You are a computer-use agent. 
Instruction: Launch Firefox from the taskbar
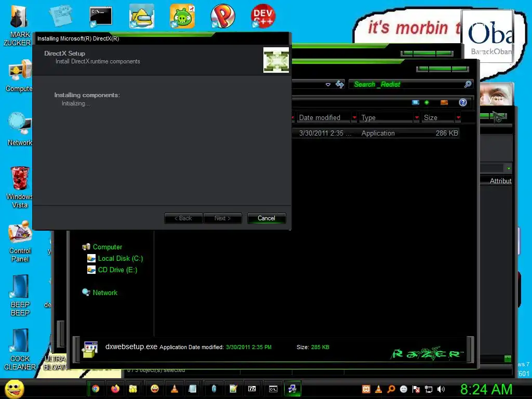point(115,389)
